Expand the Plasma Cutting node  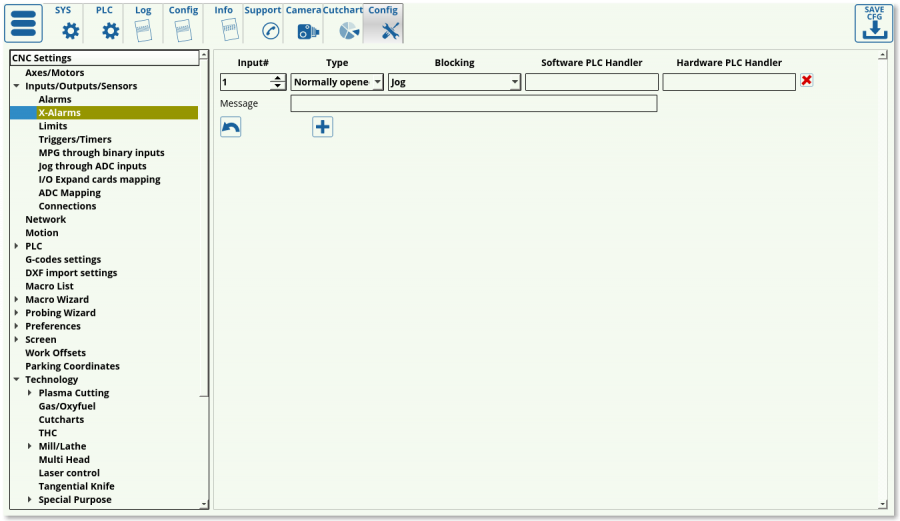tap(30, 393)
